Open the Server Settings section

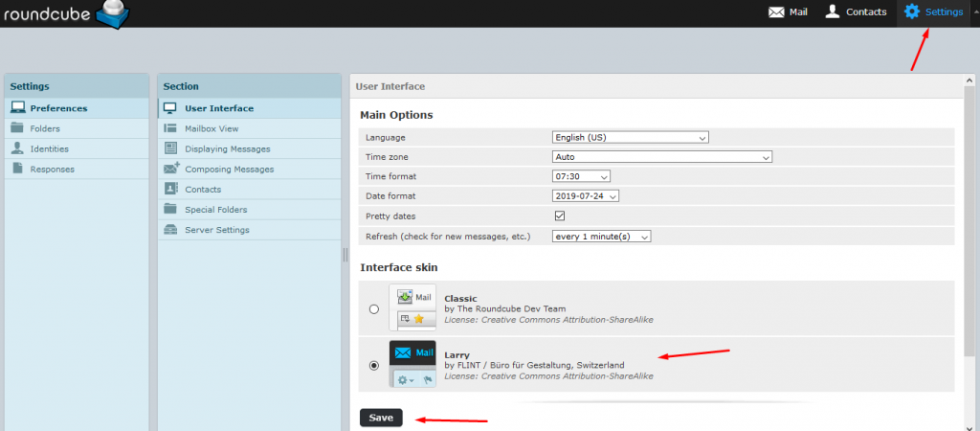tap(216, 230)
